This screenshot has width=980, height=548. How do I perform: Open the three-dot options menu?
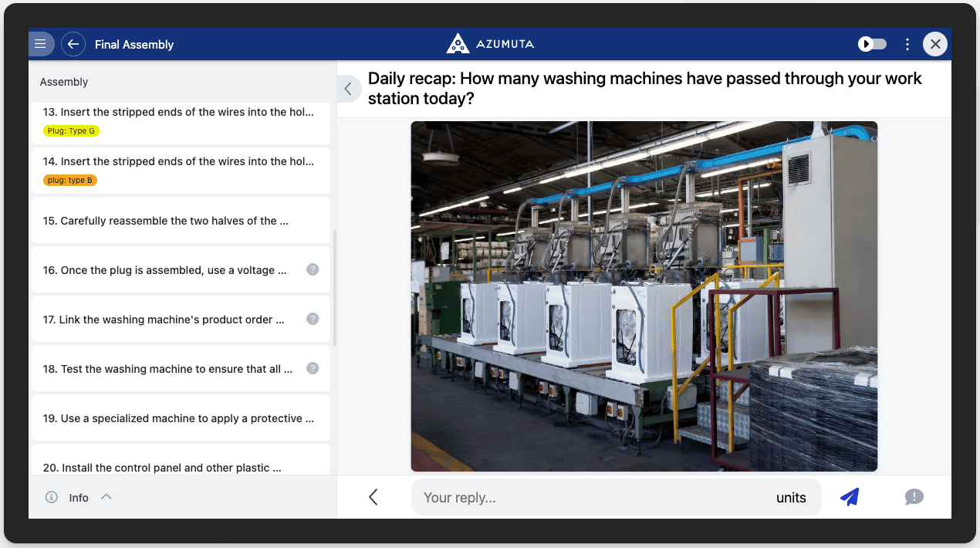pos(907,44)
